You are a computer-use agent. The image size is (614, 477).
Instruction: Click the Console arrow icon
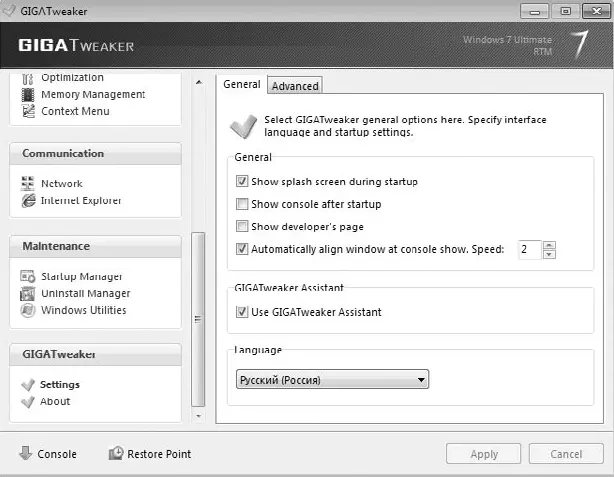pos(25,453)
